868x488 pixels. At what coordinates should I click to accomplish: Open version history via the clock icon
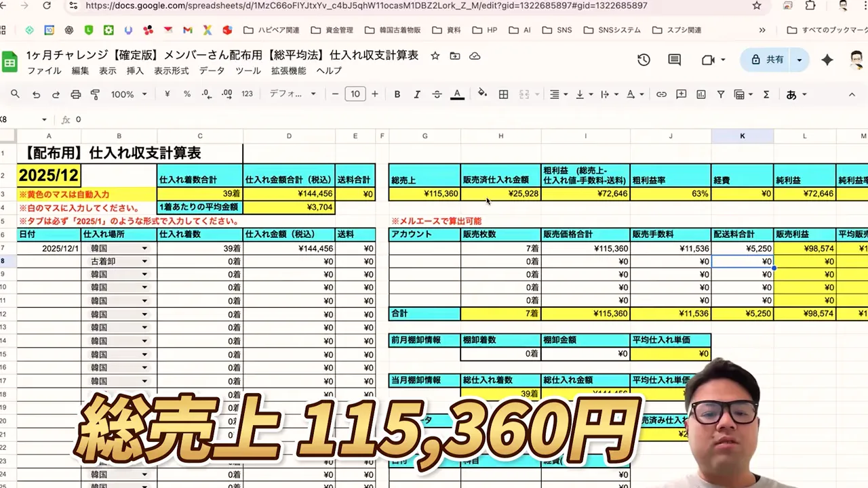coord(643,60)
